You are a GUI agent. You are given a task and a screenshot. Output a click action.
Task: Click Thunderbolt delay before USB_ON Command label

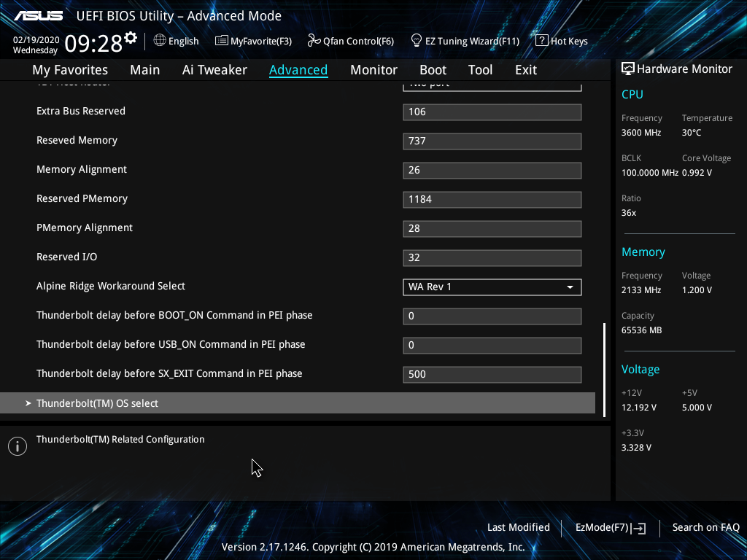pyautogui.click(x=171, y=344)
